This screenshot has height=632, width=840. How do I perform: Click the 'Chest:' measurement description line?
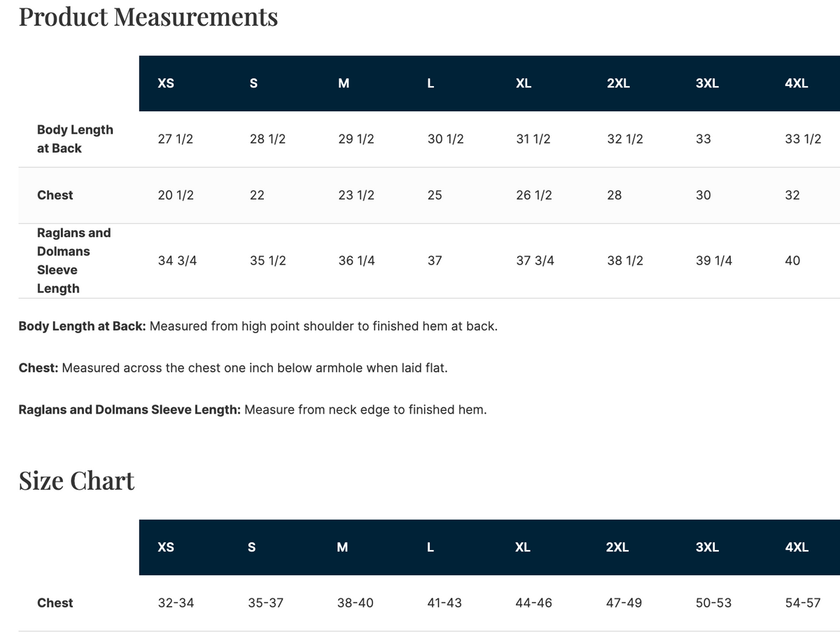point(233,367)
